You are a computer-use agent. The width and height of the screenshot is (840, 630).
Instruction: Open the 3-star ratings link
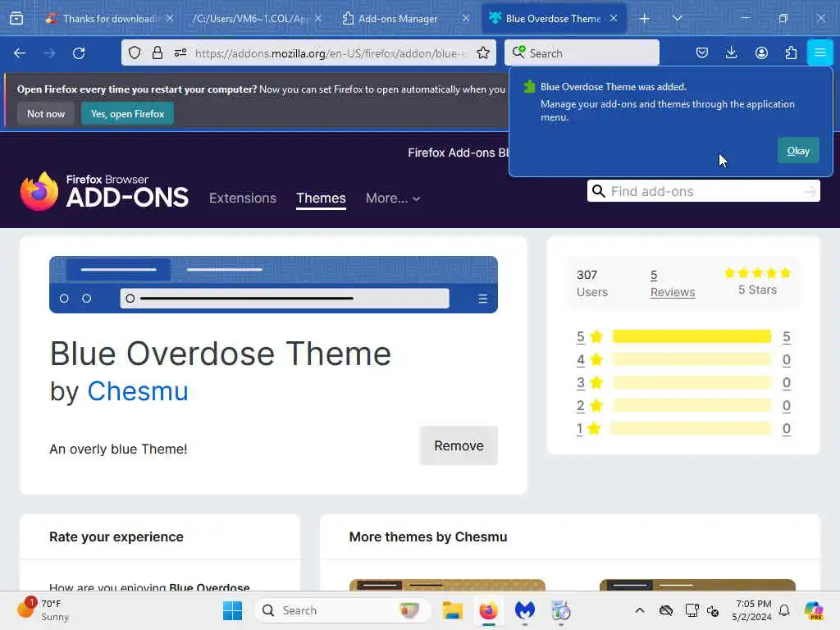click(581, 382)
